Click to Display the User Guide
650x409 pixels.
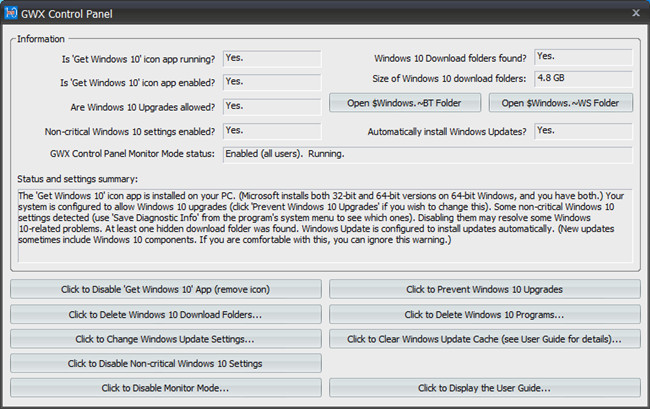coord(485,388)
